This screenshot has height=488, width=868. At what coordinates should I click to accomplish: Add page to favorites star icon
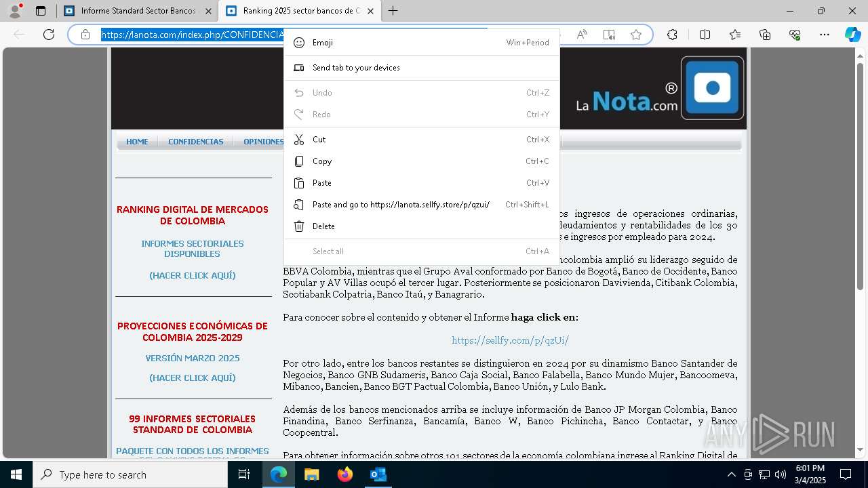pos(636,35)
